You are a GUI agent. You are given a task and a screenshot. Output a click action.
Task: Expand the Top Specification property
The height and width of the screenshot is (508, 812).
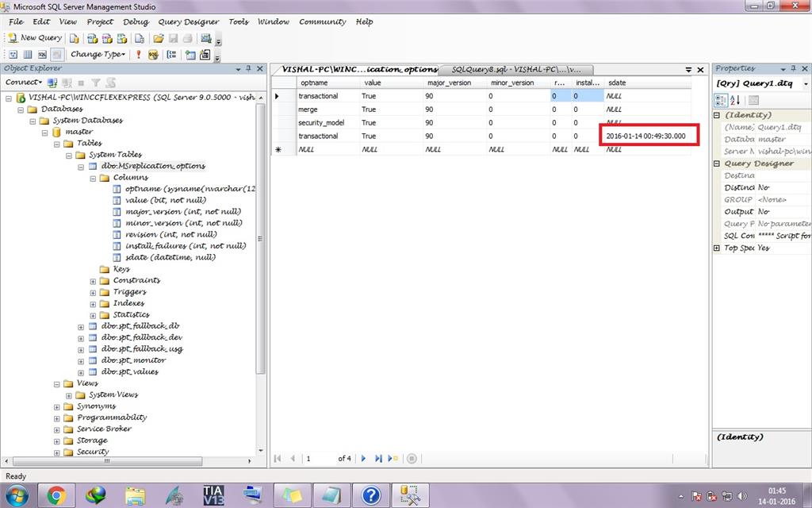click(x=717, y=248)
